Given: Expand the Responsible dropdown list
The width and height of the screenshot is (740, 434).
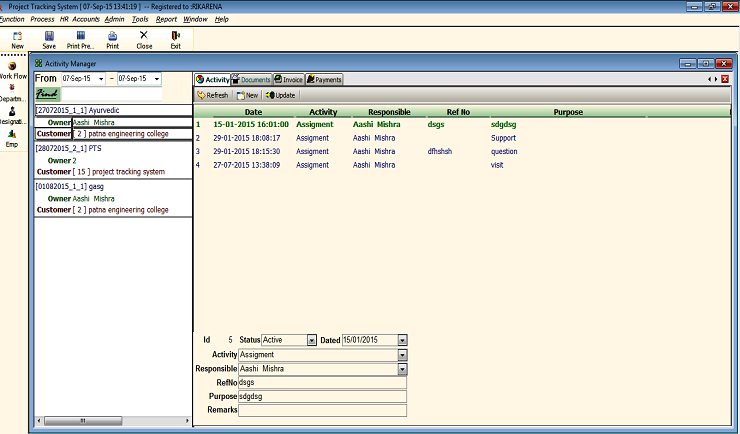Looking at the screenshot, I should tap(402, 368).
